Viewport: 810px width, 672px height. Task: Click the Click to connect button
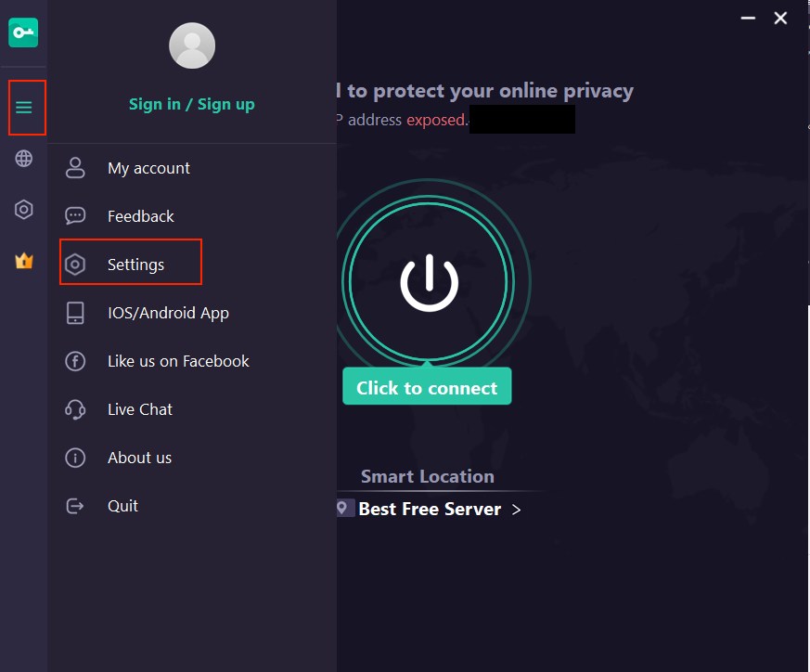pos(427,387)
